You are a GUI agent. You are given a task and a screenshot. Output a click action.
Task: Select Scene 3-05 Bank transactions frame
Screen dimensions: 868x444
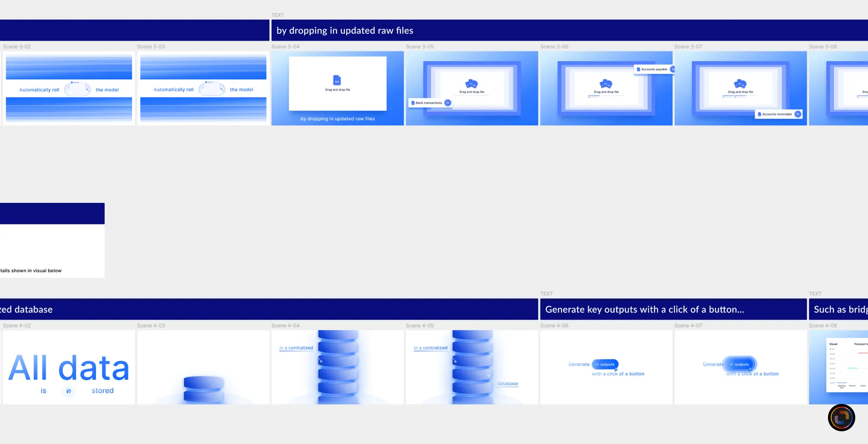click(x=472, y=88)
